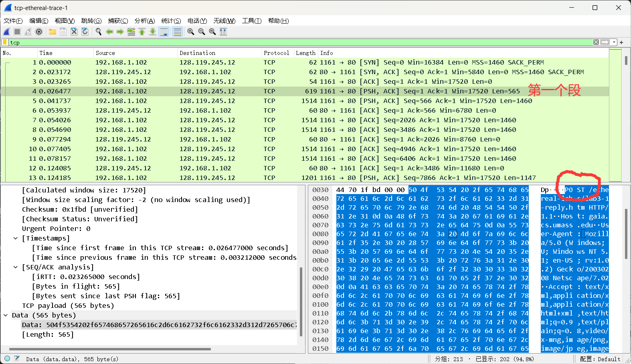Sort packets by the Time column header
This screenshot has width=631, height=364.
pos(65,53)
